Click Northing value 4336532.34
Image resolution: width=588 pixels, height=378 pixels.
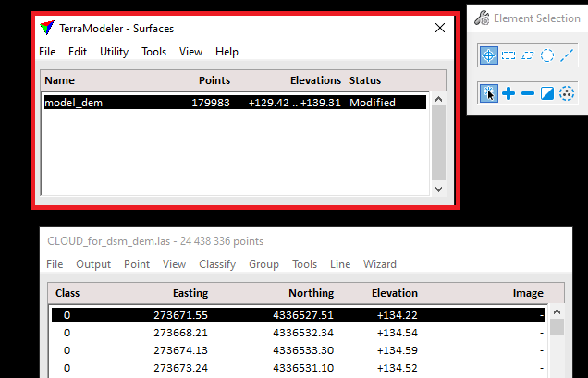(x=303, y=333)
